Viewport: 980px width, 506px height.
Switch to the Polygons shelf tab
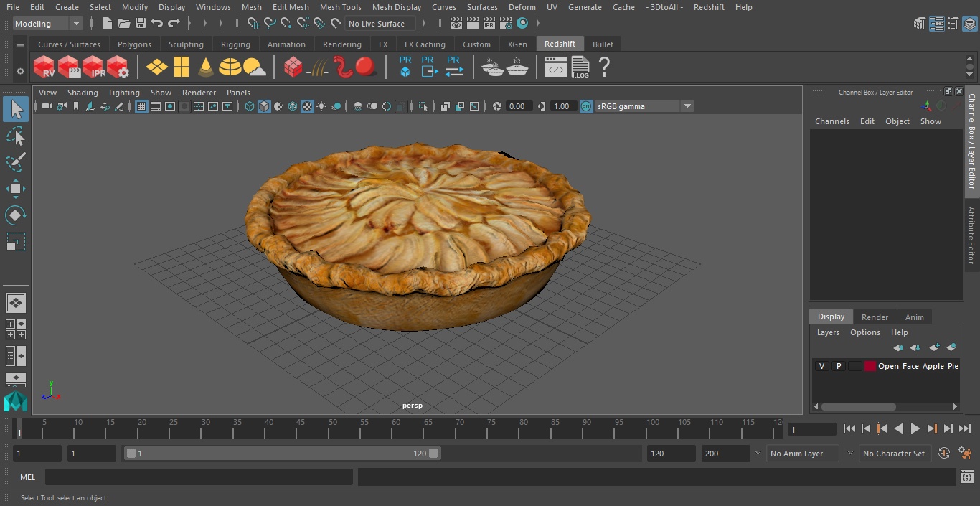(134, 44)
